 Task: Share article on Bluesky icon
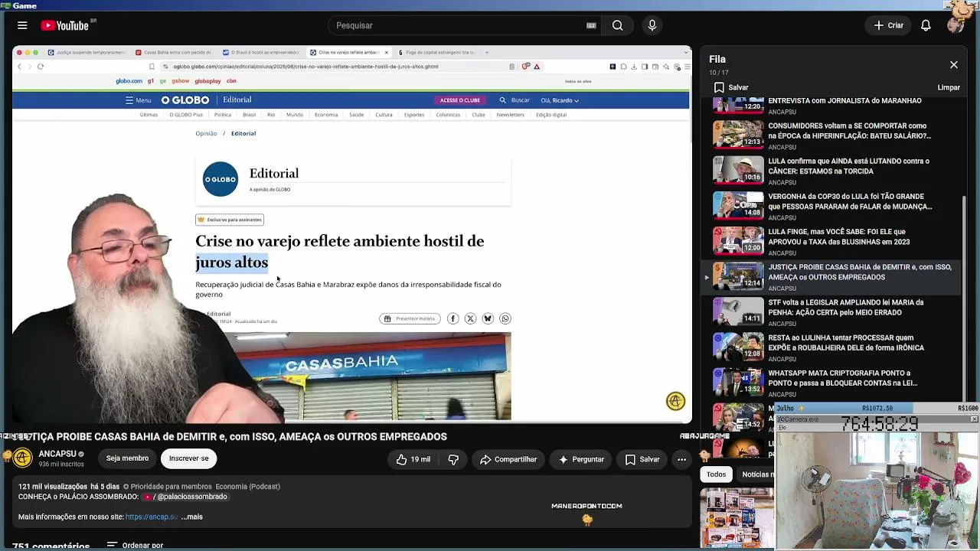coord(488,318)
